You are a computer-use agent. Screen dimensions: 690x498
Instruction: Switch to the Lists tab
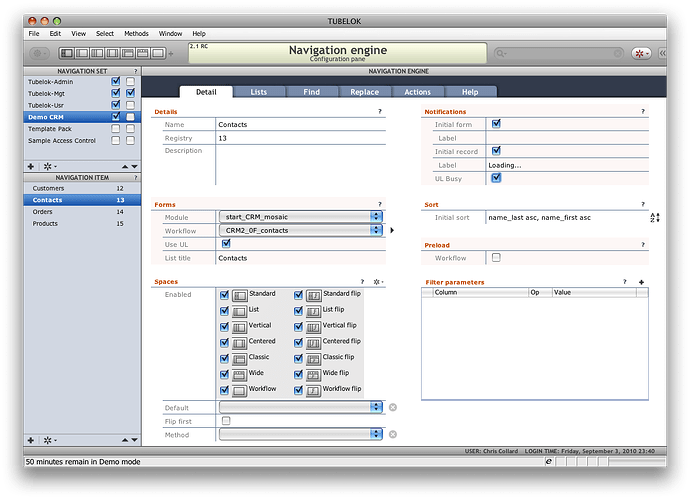click(x=259, y=92)
